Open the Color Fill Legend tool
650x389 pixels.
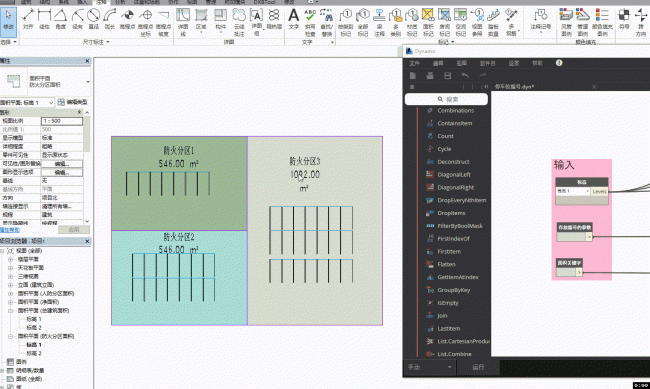coord(602,22)
